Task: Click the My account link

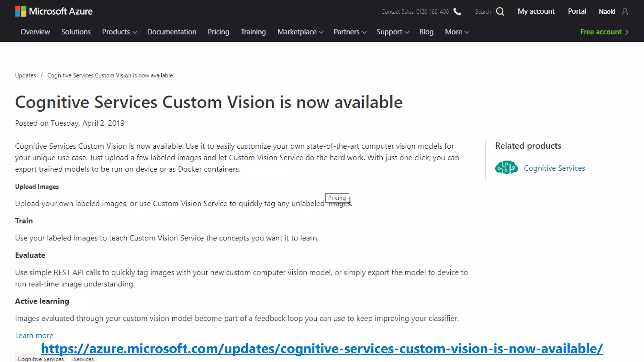Action: pyautogui.click(x=536, y=12)
